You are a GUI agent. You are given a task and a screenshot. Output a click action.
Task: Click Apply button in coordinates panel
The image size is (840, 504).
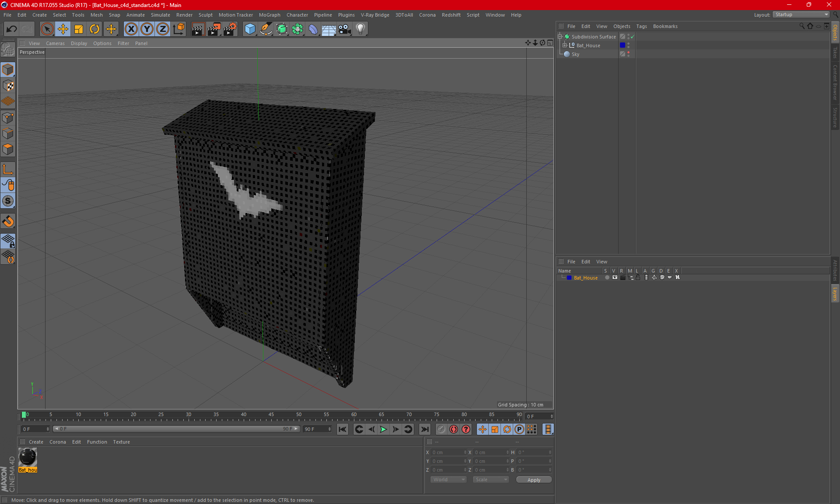tap(533, 479)
